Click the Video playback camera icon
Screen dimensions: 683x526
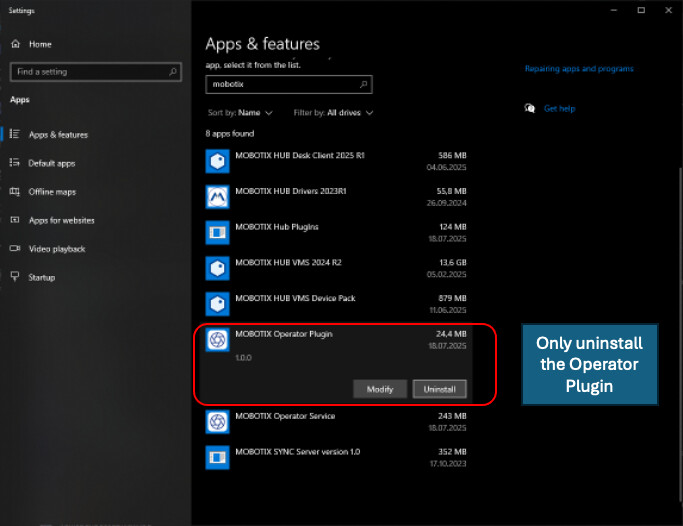pyautogui.click(x=15, y=248)
